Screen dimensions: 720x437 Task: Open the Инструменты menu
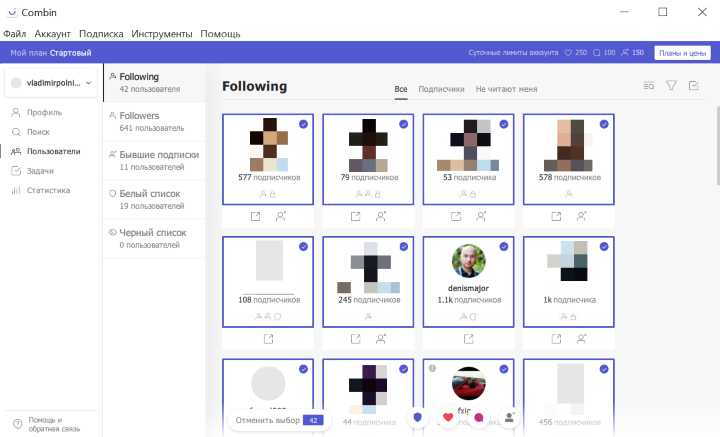point(162,34)
